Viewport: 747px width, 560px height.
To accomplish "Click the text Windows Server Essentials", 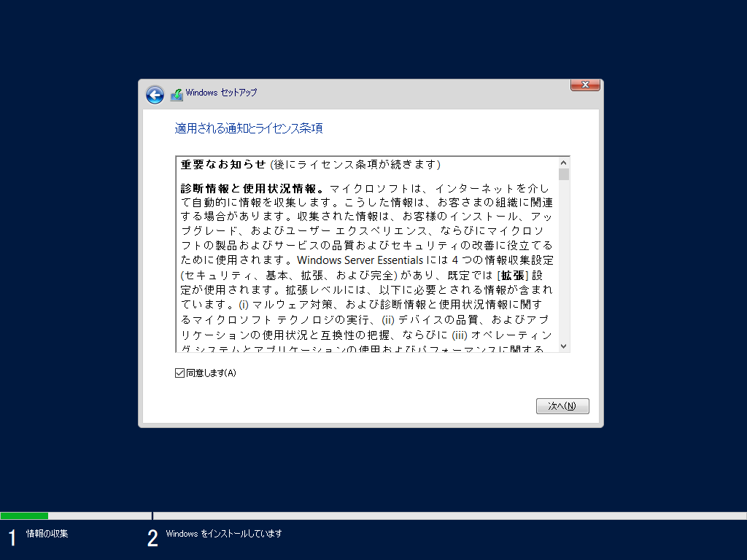I will [x=360, y=260].
